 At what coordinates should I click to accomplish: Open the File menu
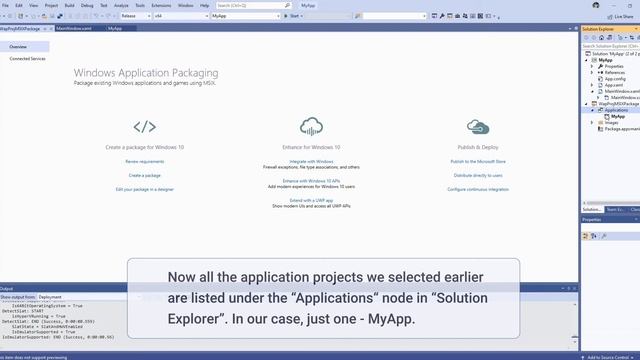pyautogui.click(x=5, y=6)
